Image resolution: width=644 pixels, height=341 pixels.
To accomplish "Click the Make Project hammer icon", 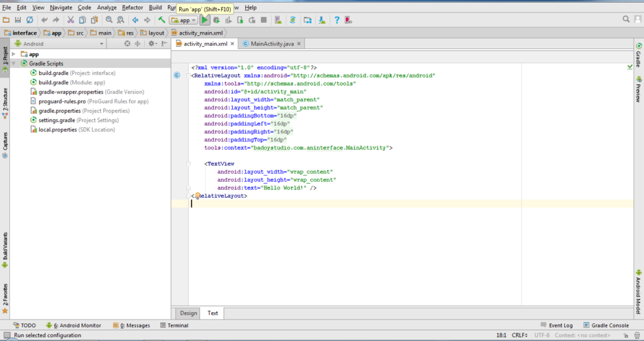I will [162, 20].
